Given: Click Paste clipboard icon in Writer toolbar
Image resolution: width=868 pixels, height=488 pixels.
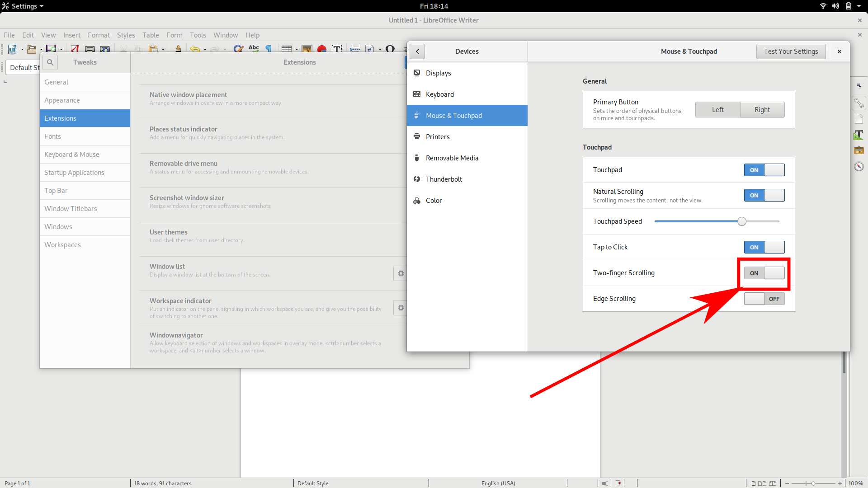Looking at the screenshot, I should tap(153, 49).
